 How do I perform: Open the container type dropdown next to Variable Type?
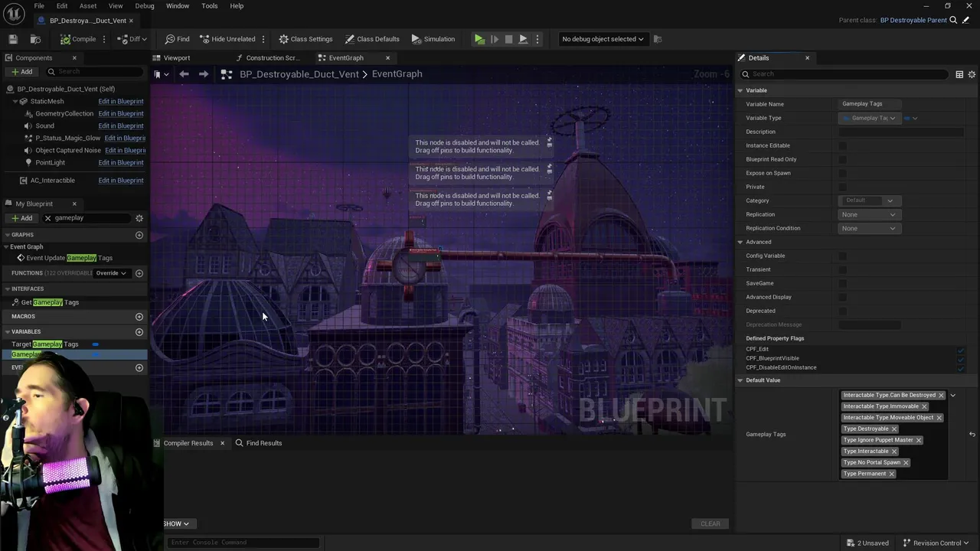[910, 118]
